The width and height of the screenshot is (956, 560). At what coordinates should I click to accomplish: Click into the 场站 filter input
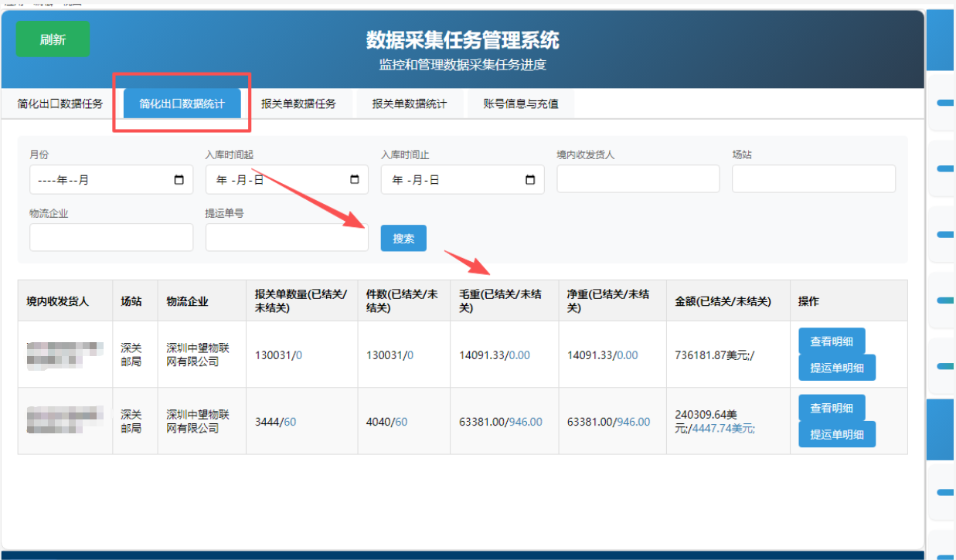coord(813,178)
